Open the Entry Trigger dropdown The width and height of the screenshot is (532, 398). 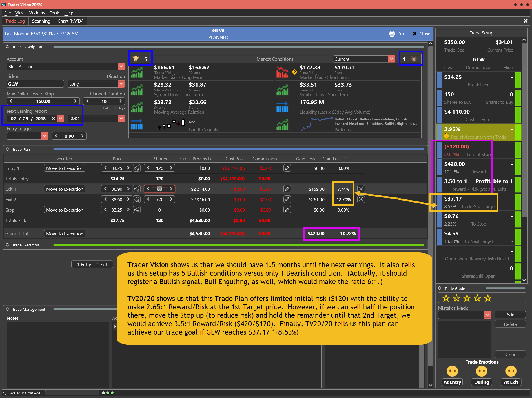click(x=45, y=136)
